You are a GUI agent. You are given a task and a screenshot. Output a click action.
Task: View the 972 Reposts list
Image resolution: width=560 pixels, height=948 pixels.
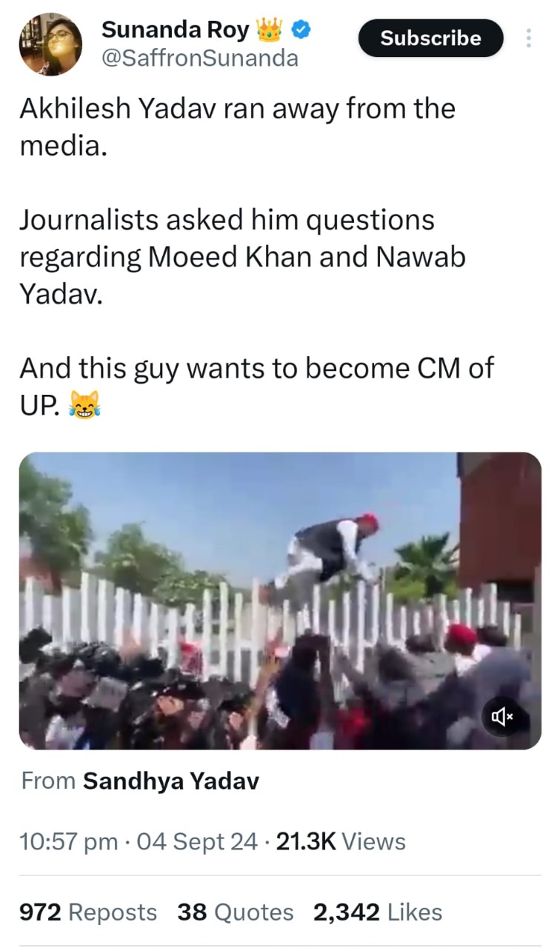coord(88,912)
